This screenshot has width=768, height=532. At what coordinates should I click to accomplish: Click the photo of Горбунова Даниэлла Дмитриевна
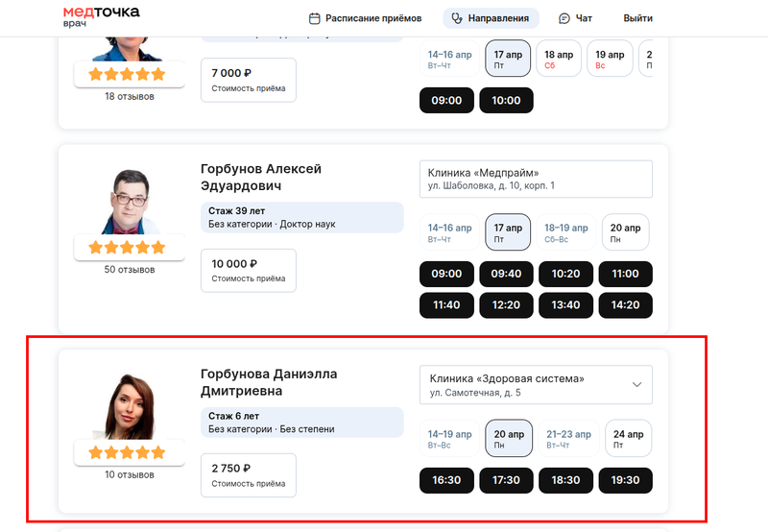[x=130, y=406]
